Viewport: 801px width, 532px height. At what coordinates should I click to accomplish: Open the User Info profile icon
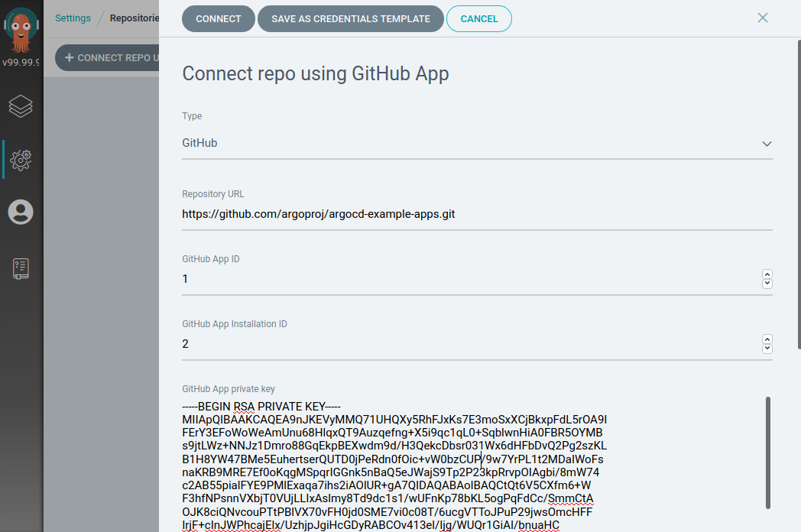pyautogui.click(x=21, y=212)
